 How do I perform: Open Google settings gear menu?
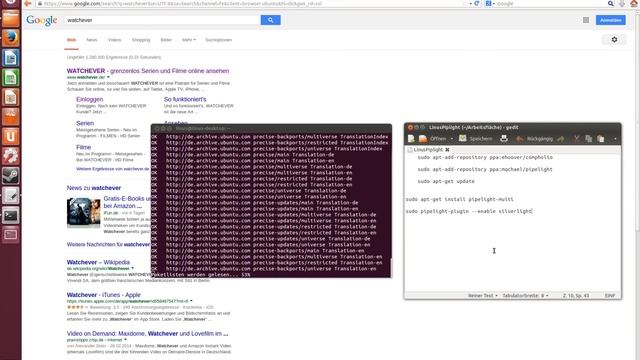click(614, 40)
